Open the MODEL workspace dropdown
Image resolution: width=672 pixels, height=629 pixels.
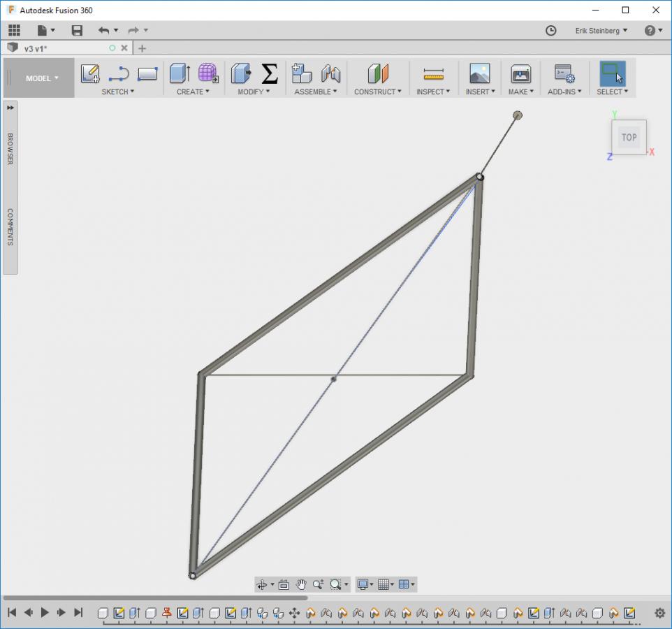42,78
